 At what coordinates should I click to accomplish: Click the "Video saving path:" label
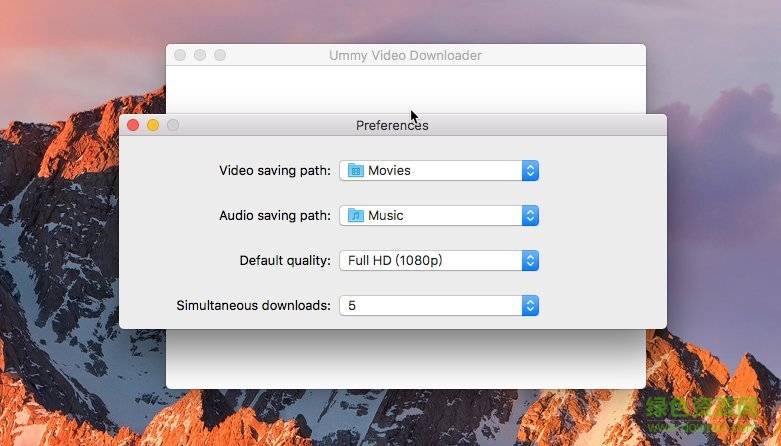click(x=274, y=171)
